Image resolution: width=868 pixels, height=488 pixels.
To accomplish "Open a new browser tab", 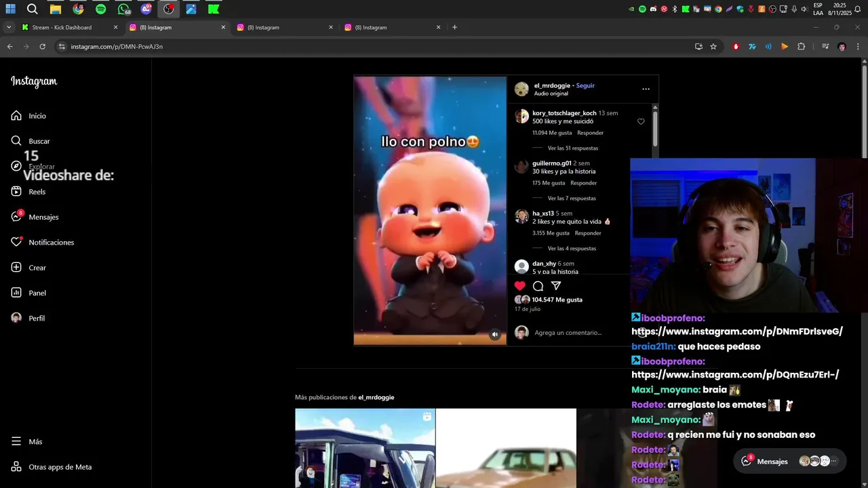I will coord(454,27).
